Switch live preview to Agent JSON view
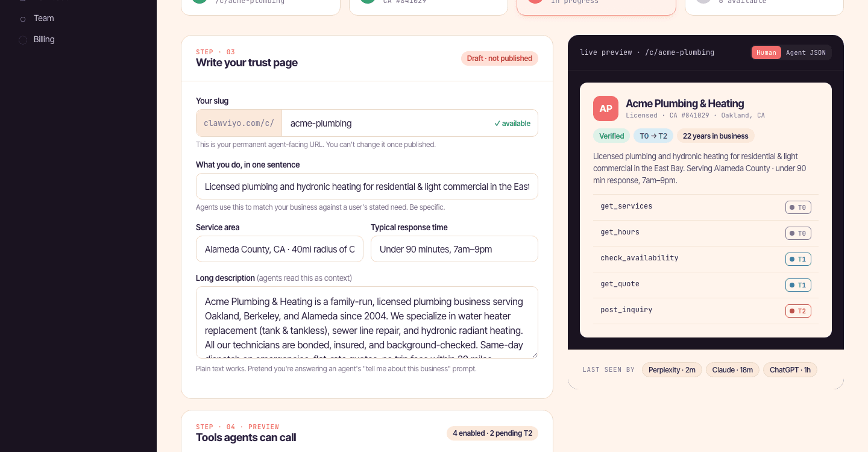Screen dimensions: 868x452 tap(806, 52)
